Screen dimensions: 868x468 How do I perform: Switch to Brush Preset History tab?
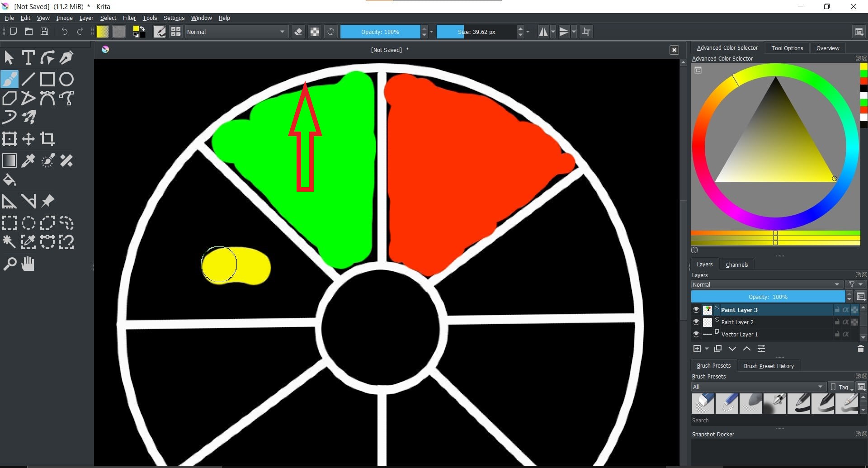pos(769,366)
